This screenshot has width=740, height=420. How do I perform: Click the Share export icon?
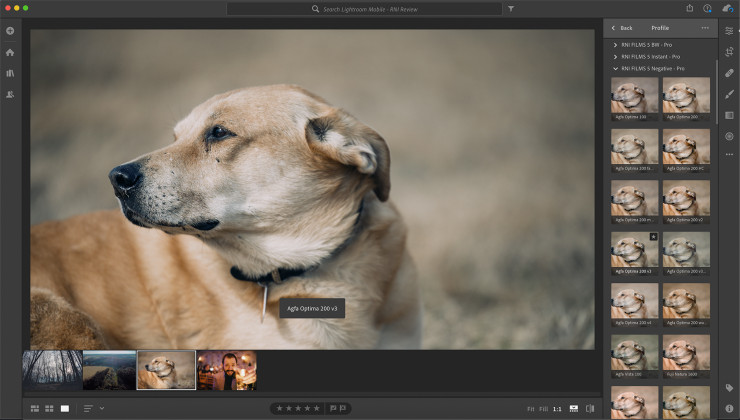[x=690, y=8]
